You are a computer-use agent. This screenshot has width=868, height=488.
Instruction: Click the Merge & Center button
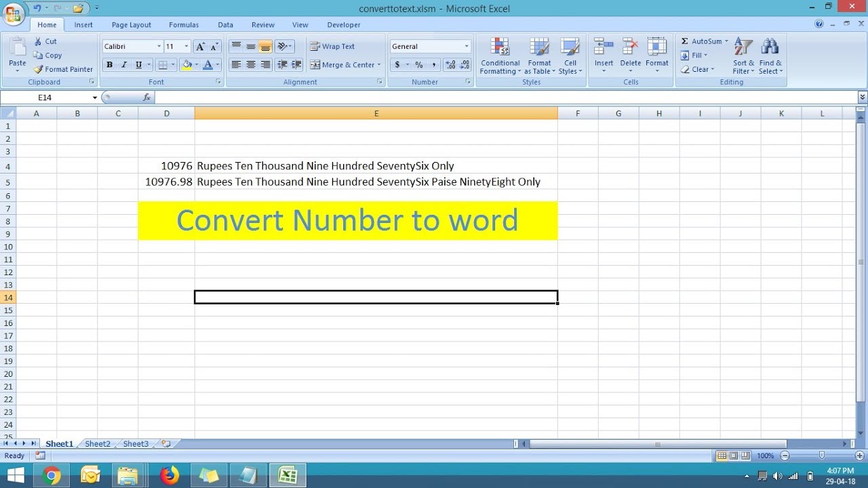tap(345, 65)
